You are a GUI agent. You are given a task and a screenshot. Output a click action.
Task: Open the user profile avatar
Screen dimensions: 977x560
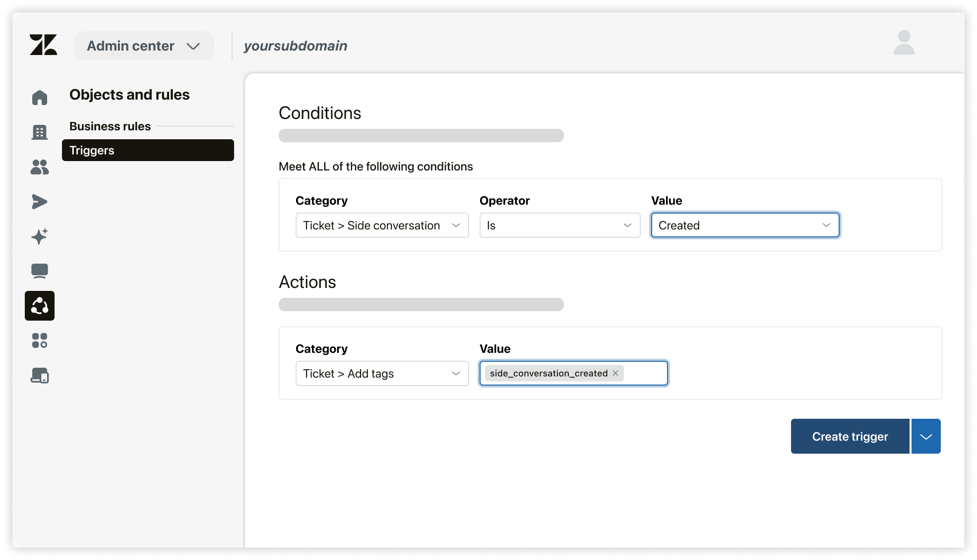click(x=904, y=43)
